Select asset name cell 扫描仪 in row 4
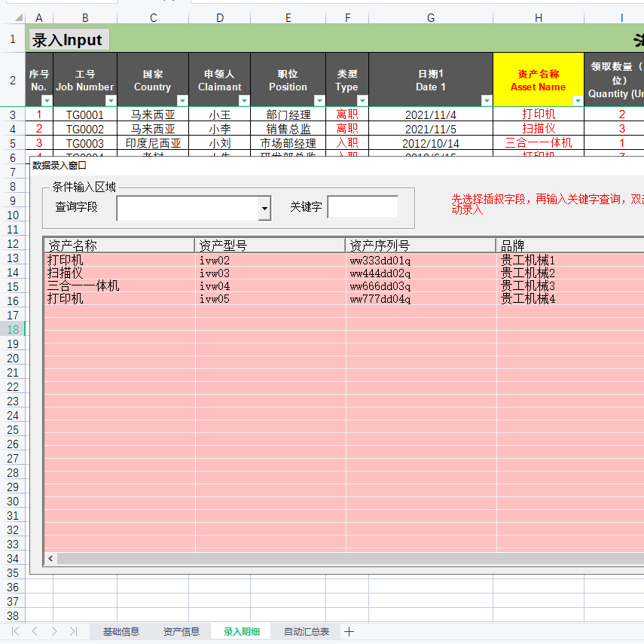 [539, 129]
